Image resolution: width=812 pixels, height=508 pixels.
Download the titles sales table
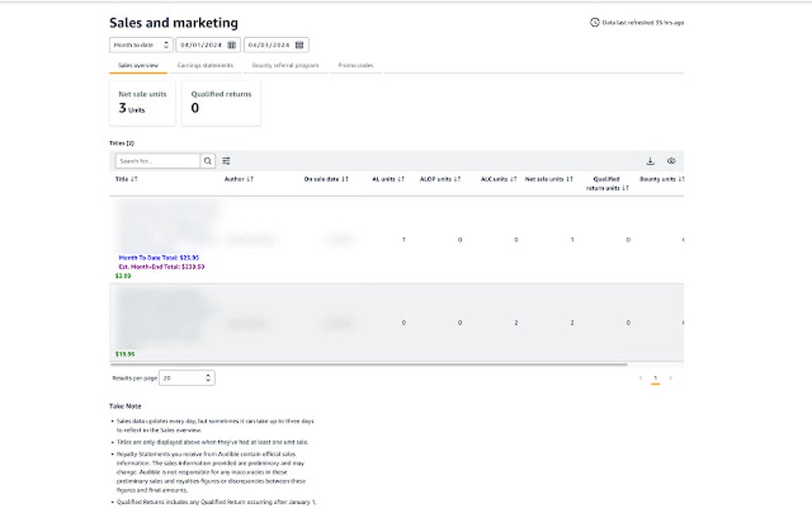(x=650, y=161)
